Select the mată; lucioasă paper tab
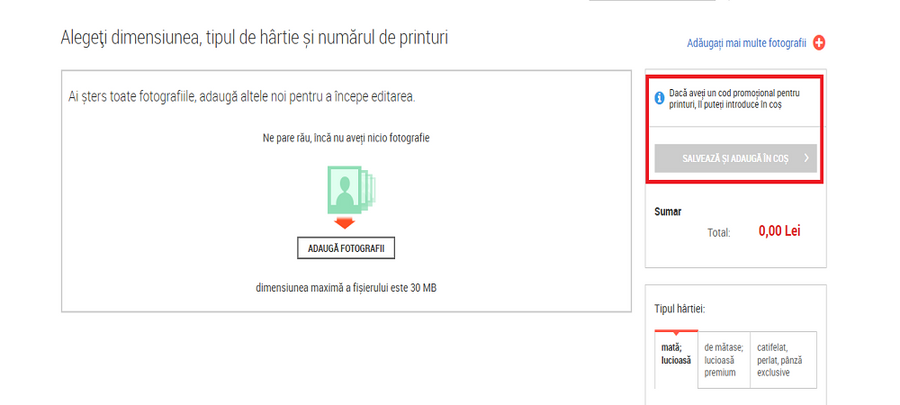The width and height of the screenshot is (900, 405). pyautogui.click(x=676, y=360)
